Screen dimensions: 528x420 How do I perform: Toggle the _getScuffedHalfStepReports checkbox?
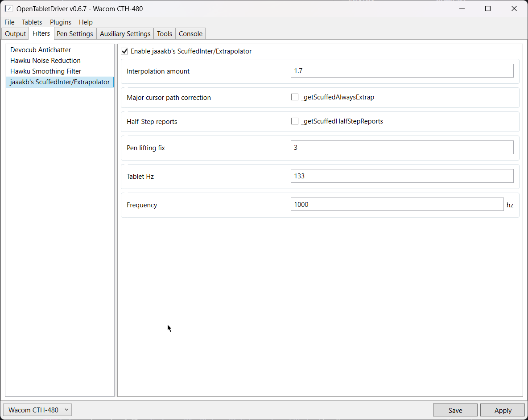[295, 121]
